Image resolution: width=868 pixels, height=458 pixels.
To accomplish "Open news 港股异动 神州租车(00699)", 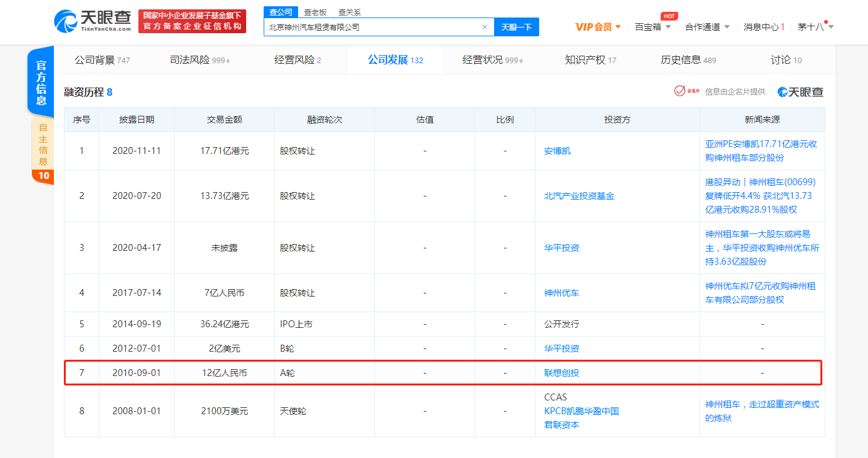I will coord(760,196).
